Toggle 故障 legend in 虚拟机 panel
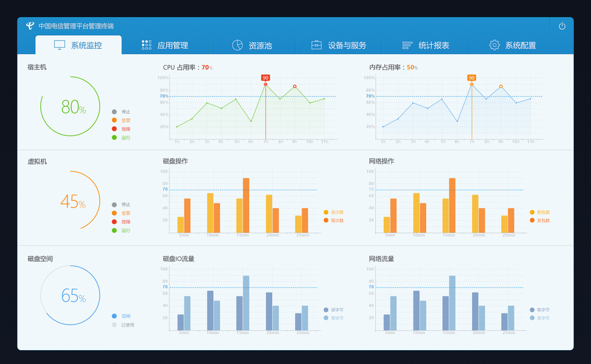 pyautogui.click(x=121, y=221)
